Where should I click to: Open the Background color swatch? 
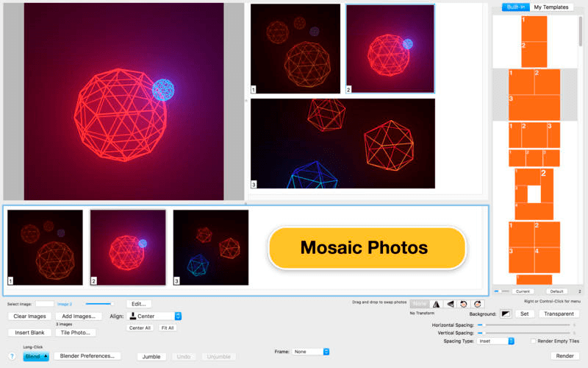pyautogui.click(x=506, y=314)
